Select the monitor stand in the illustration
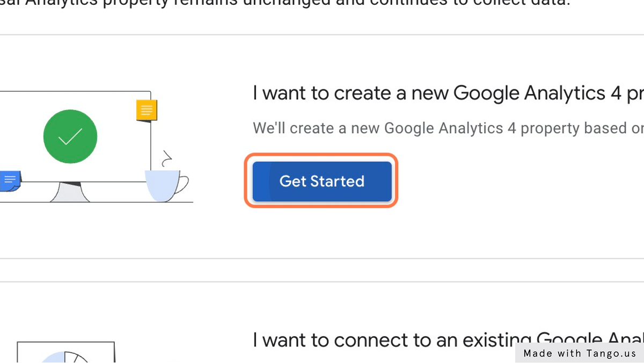This screenshot has height=363, width=644. (x=70, y=193)
